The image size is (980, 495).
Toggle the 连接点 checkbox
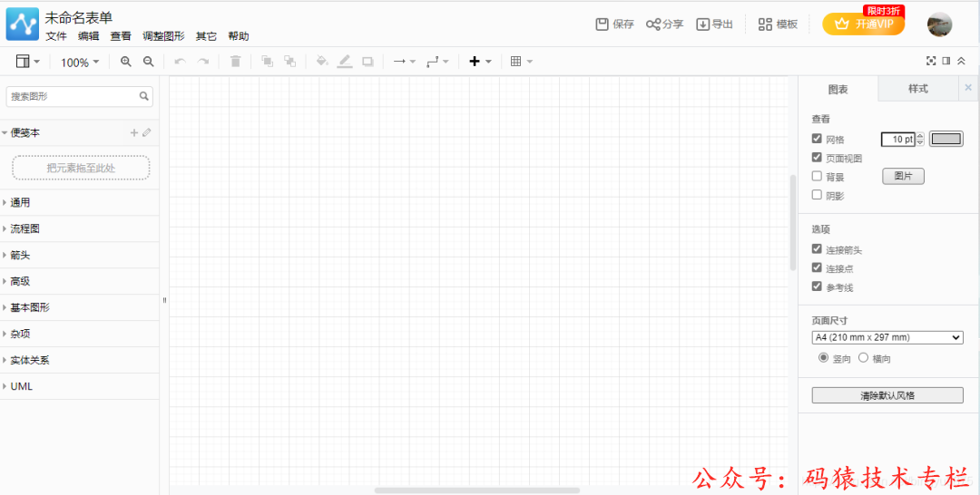[817, 267]
